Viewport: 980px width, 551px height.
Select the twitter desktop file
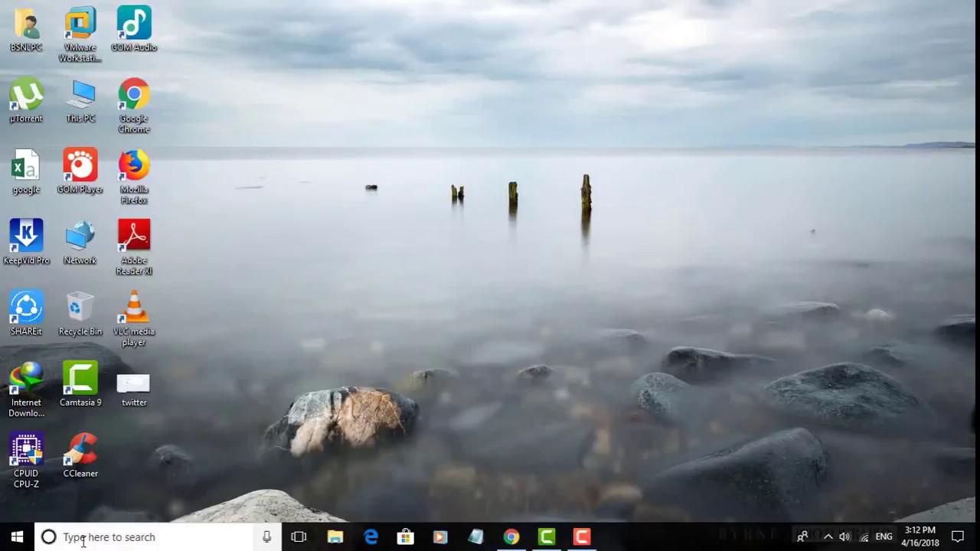[x=134, y=390]
